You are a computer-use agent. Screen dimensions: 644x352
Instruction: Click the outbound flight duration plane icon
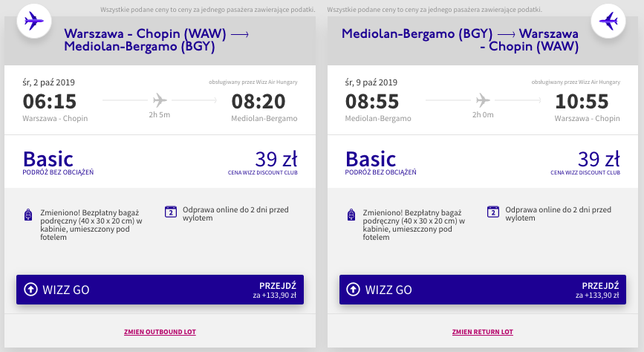click(x=159, y=100)
